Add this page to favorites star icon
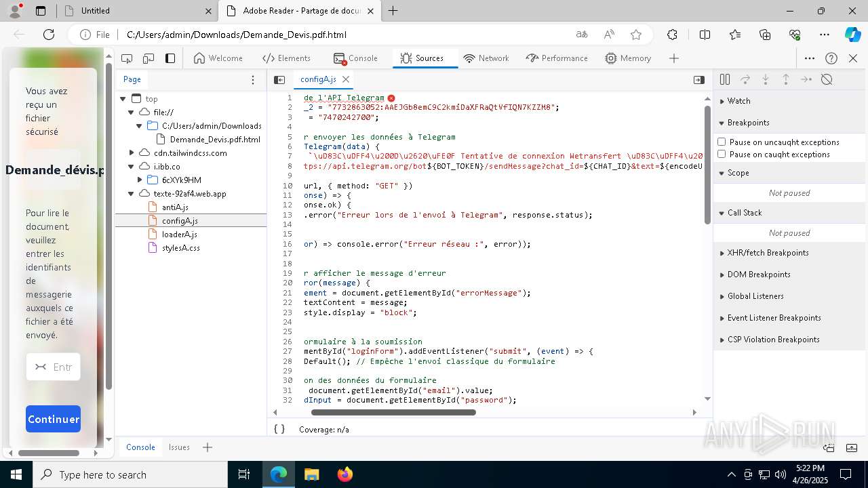The width and height of the screenshot is (868, 488). (636, 35)
